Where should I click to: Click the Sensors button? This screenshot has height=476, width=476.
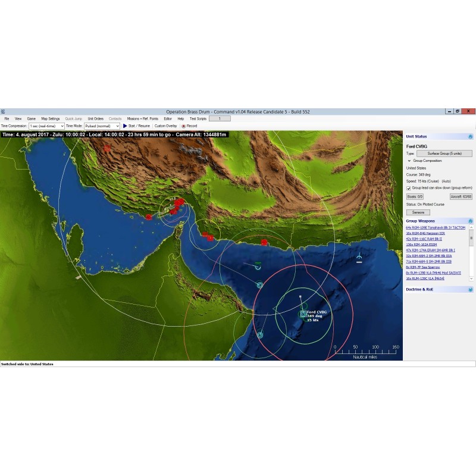point(418,212)
